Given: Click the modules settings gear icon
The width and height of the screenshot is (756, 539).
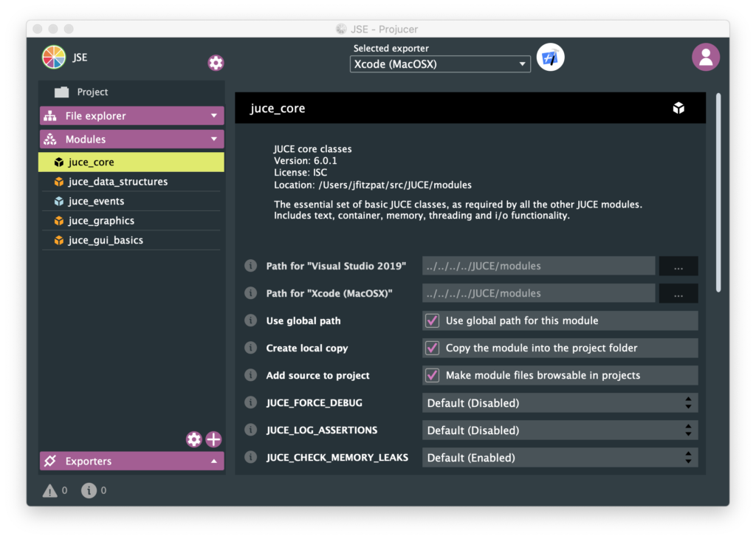Looking at the screenshot, I should pyautogui.click(x=194, y=440).
